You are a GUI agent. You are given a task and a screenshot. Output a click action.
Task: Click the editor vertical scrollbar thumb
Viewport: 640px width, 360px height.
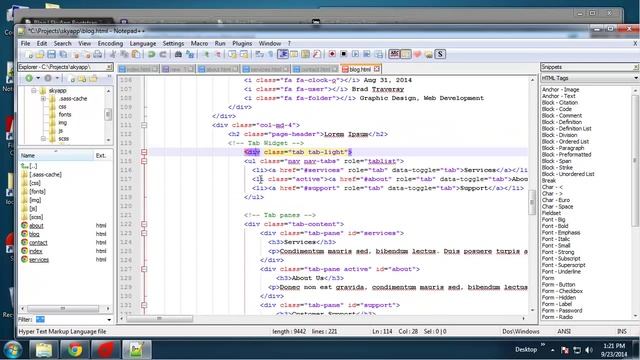pos(532,202)
